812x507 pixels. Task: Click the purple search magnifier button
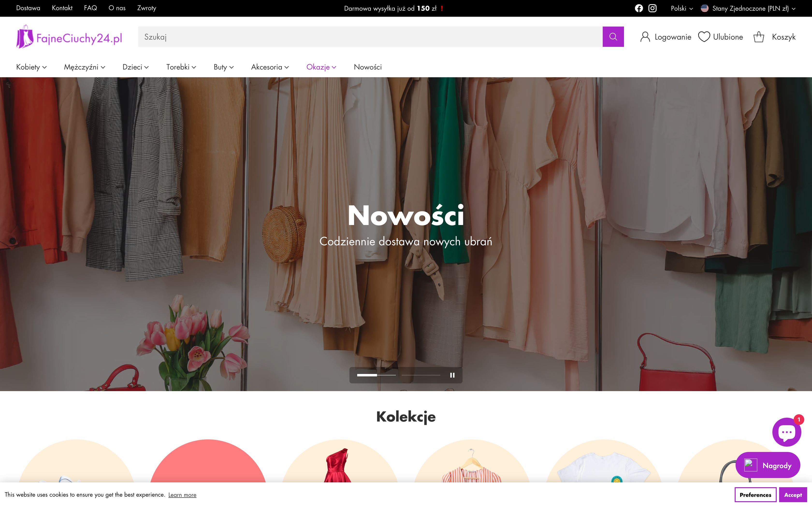pos(613,37)
